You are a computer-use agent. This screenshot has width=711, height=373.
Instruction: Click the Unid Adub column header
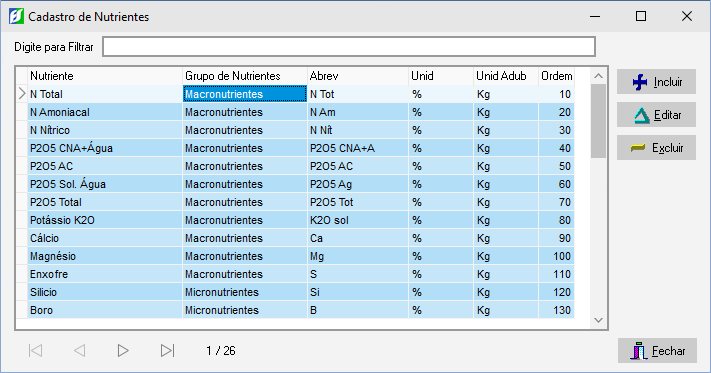(506, 76)
